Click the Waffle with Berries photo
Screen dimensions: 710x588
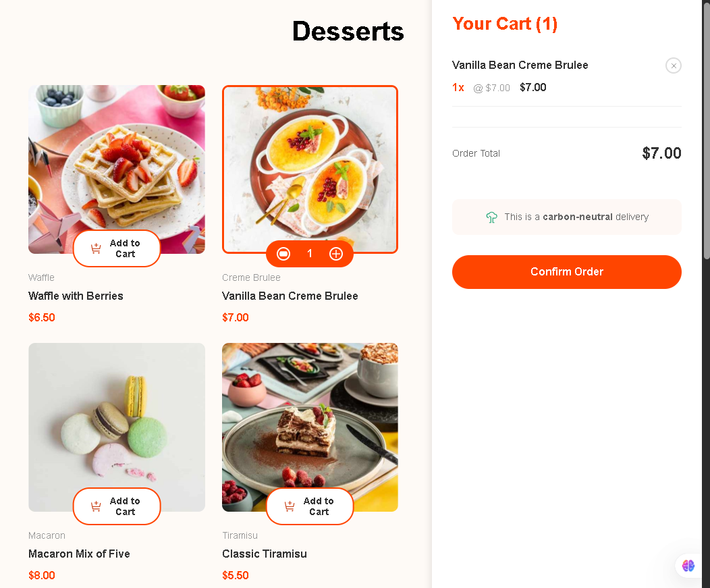point(116,155)
